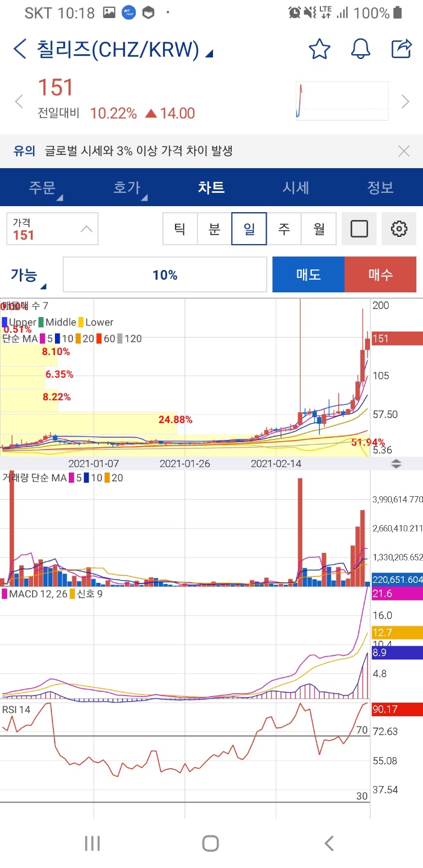423x868 pixels.
Task: Open the 주문 tab
Action: pos(42,187)
